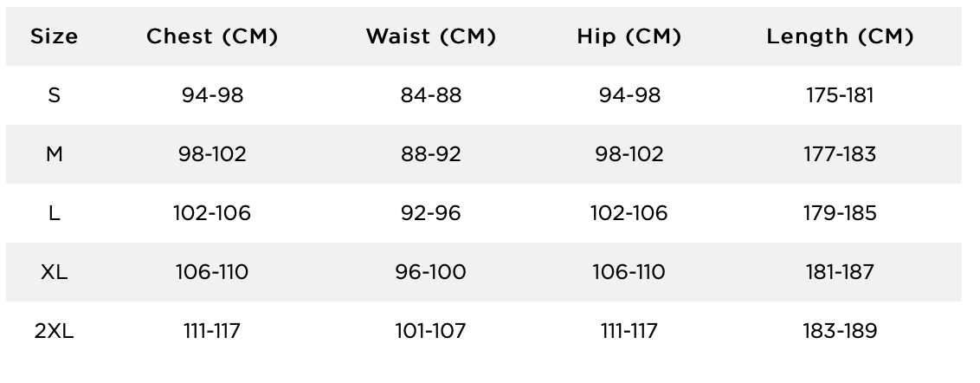Viewport: 980px width, 383px height.
Task: Click the Waist (CM) column header
Action: tap(431, 36)
